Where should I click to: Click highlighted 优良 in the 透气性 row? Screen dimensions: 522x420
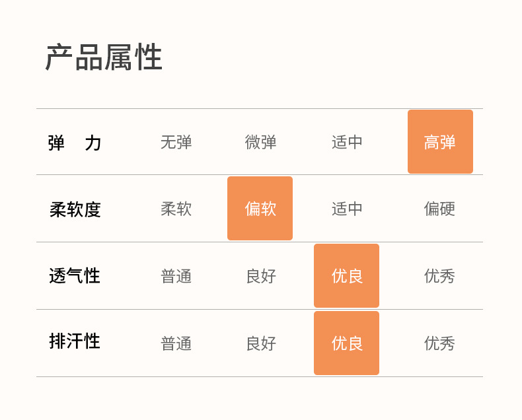347,276
